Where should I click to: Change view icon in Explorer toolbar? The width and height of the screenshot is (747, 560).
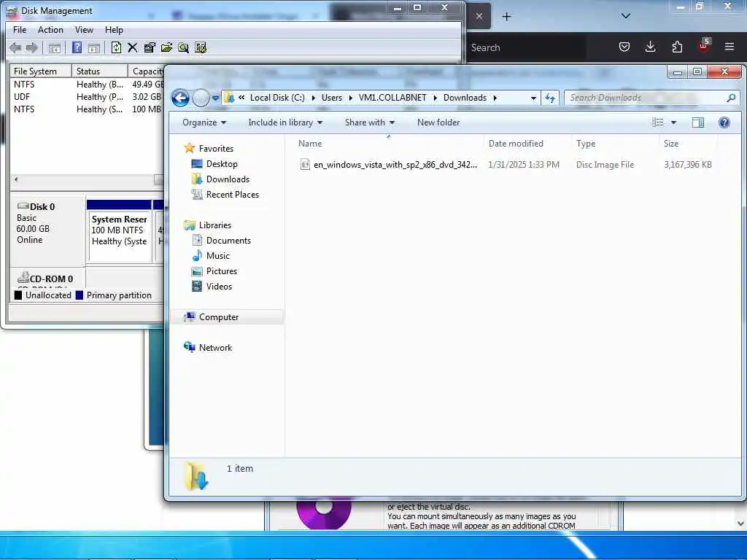(658, 122)
